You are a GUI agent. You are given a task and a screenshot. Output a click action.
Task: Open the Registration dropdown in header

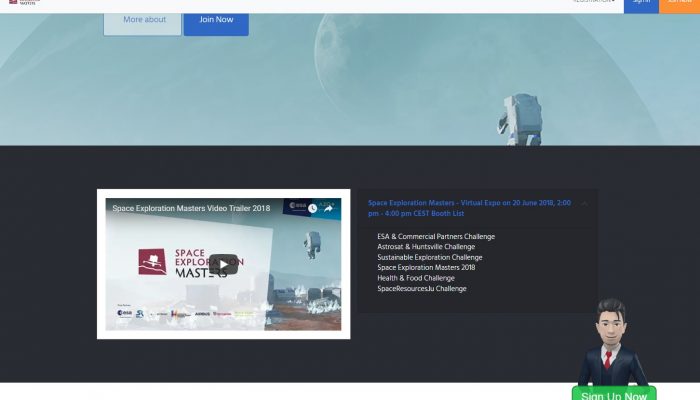click(x=593, y=3)
